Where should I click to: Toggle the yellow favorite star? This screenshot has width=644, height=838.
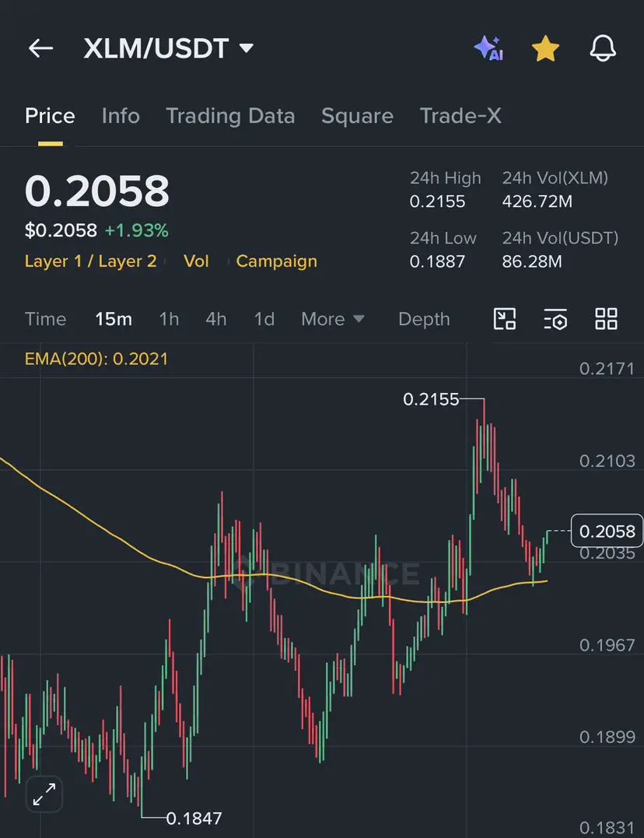coord(545,49)
